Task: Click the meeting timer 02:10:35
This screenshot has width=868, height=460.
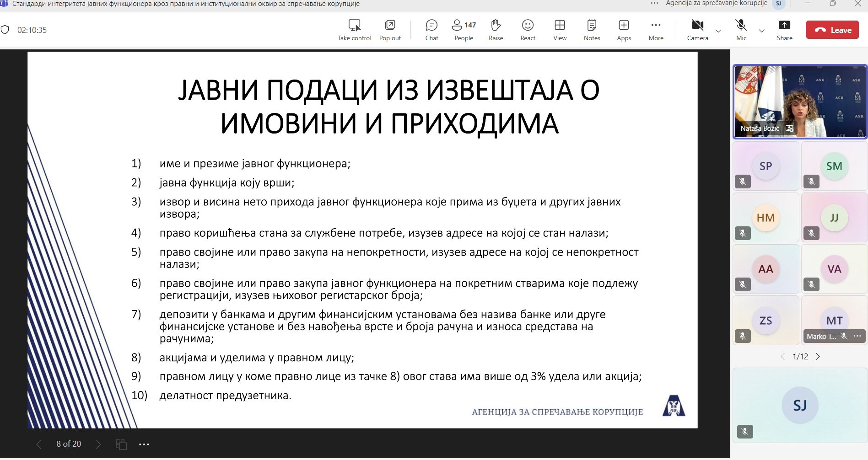Action: tap(32, 30)
